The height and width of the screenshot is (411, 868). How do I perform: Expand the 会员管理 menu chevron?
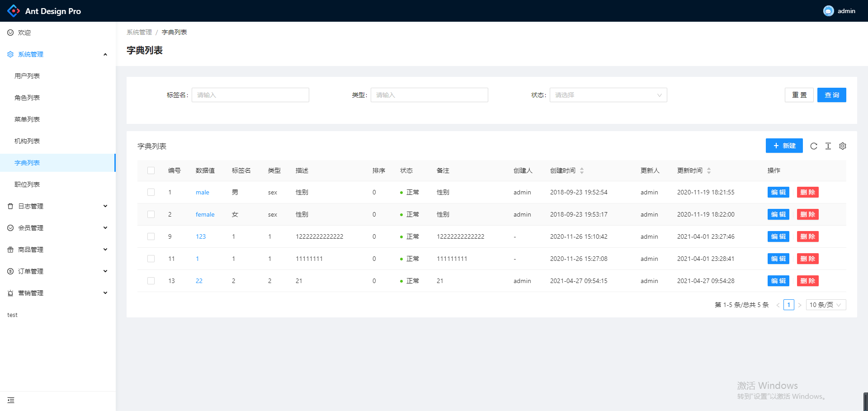click(105, 228)
